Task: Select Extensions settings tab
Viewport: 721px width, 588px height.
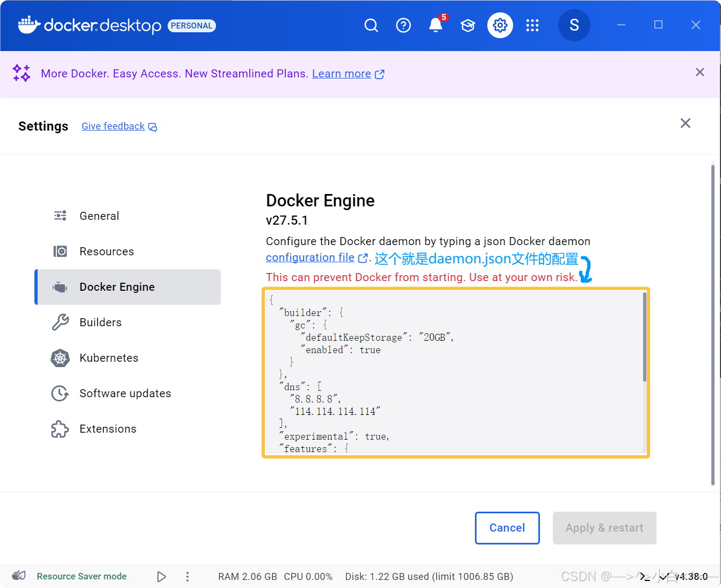Action: [x=128, y=429]
